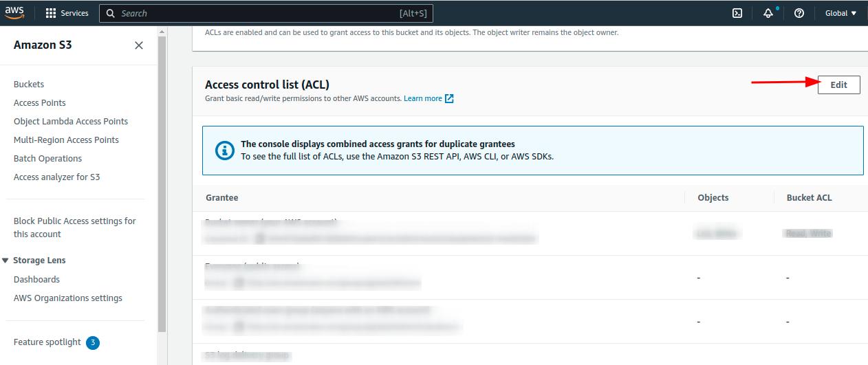
Task: Click the Bucket ACL column header
Action: [809, 197]
